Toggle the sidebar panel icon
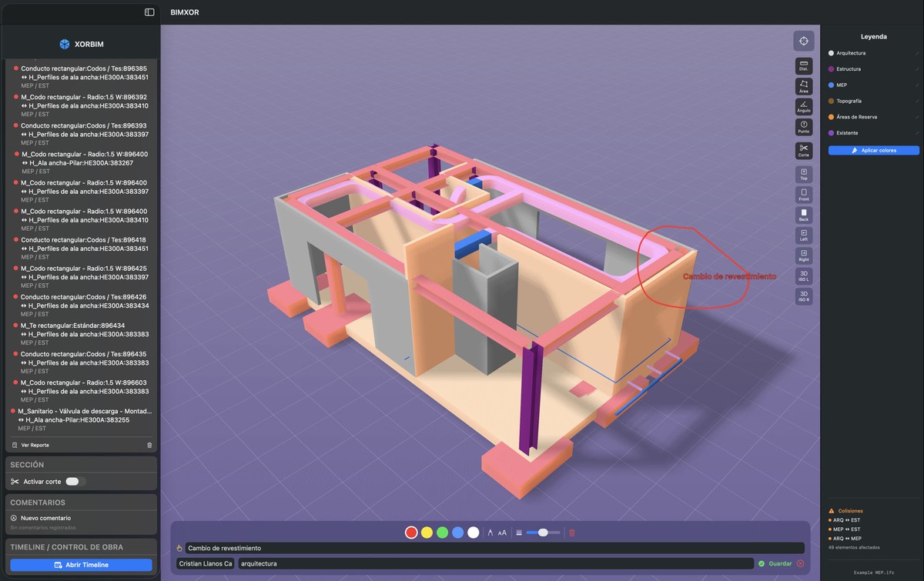The height and width of the screenshot is (581, 924). tap(149, 12)
